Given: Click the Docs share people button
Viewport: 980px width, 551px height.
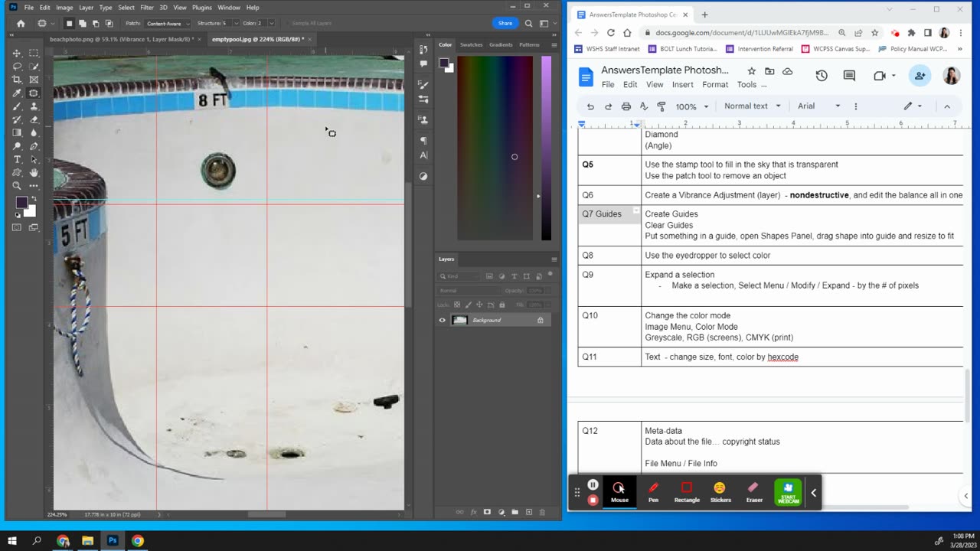Looking at the screenshot, I should click(920, 76).
